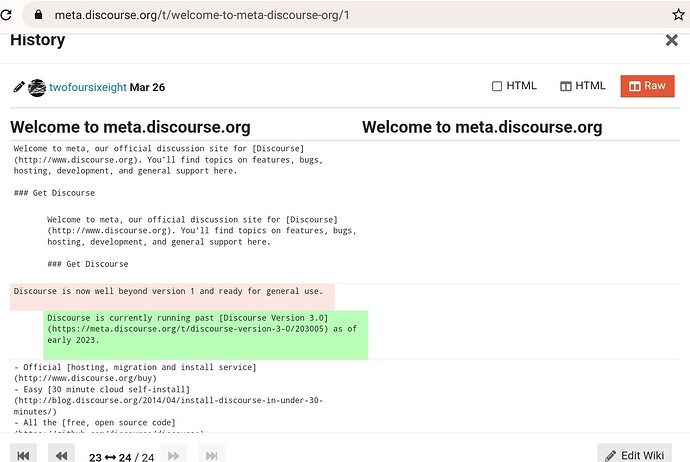
Task: Click the first unindented '### Get Discourse' line
Action: pyautogui.click(x=54, y=193)
